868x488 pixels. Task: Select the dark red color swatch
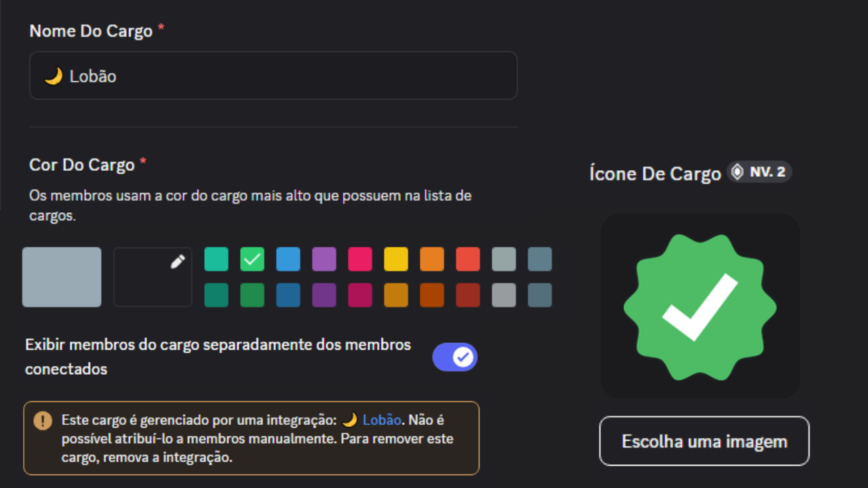click(468, 296)
